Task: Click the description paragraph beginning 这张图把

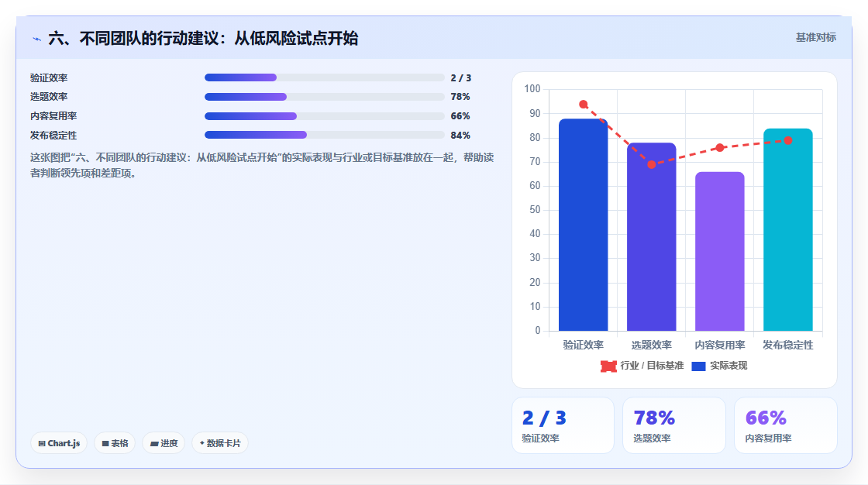Action: point(262,165)
